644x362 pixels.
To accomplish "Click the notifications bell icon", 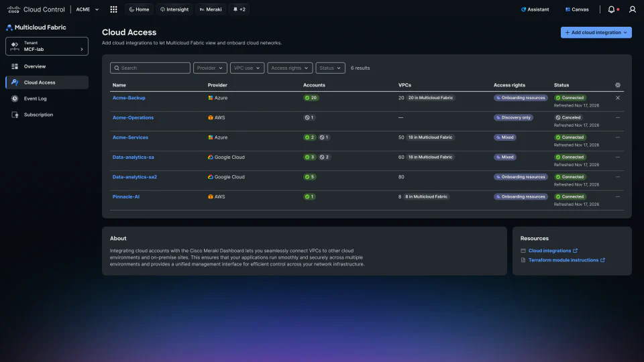I will point(611,9).
